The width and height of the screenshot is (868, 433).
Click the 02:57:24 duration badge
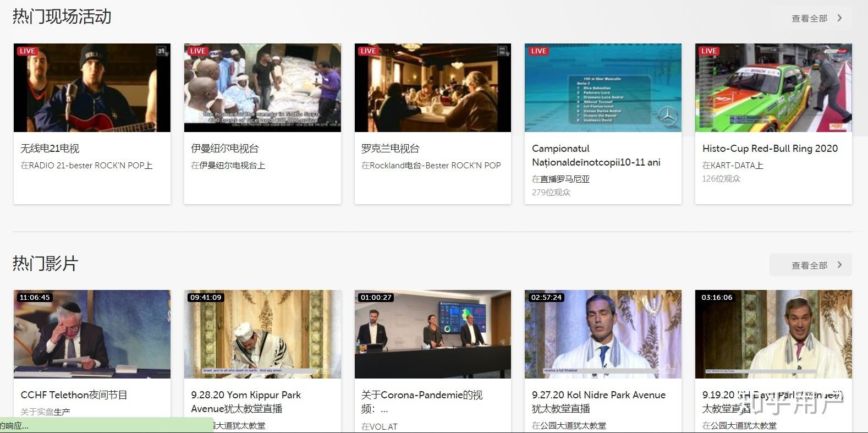tap(546, 298)
